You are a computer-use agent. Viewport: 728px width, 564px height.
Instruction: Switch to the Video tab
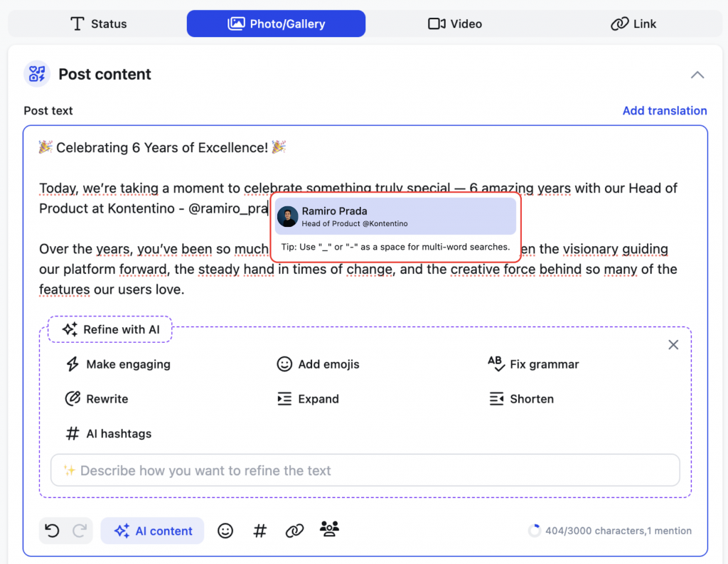tap(455, 23)
